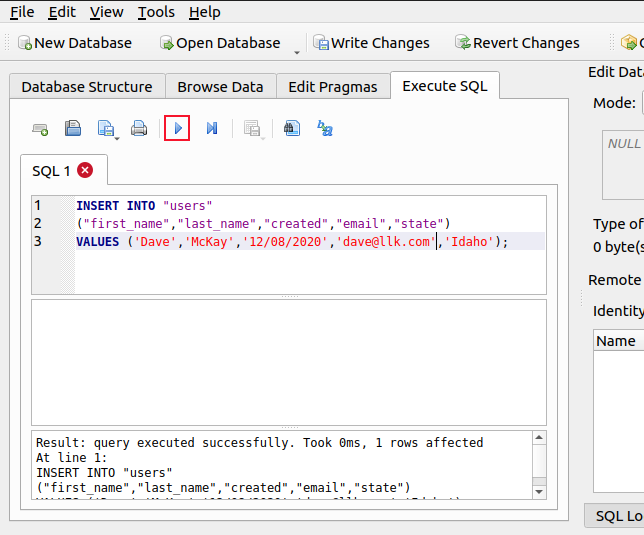Image resolution: width=644 pixels, height=535 pixels.
Task: Open the Mode dropdown in Edit panel
Action: click(640, 103)
